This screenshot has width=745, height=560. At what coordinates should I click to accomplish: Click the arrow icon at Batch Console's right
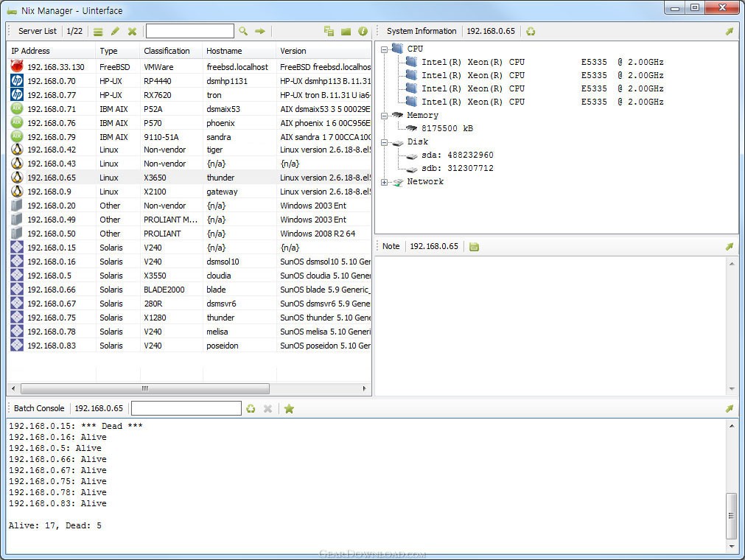click(x=730, y=408)
